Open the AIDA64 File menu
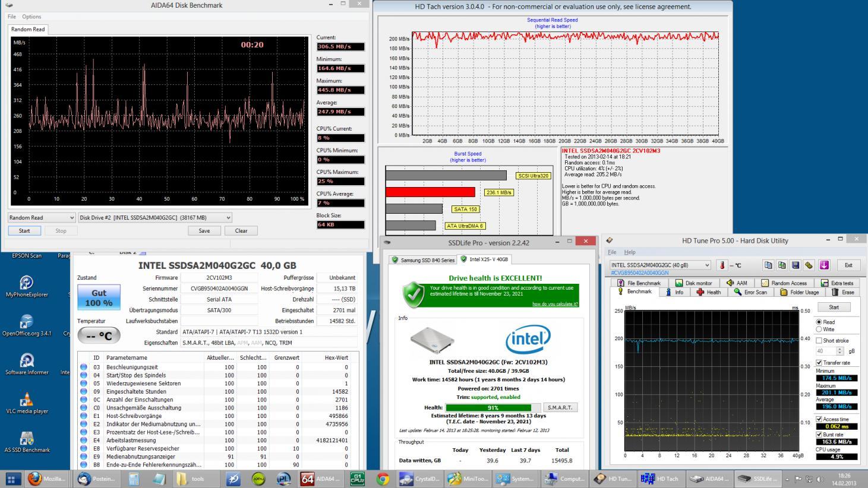 pyautogui.click(x=12, y=17)
